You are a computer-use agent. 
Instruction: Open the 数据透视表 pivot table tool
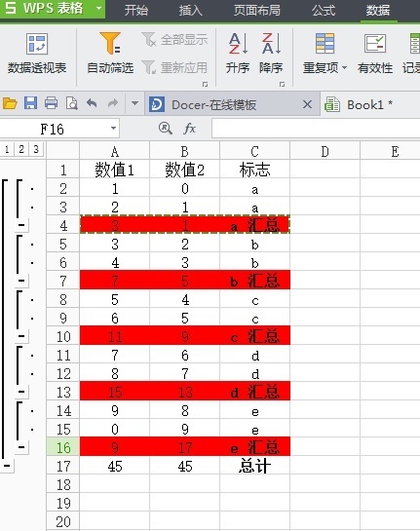(37, 55)
